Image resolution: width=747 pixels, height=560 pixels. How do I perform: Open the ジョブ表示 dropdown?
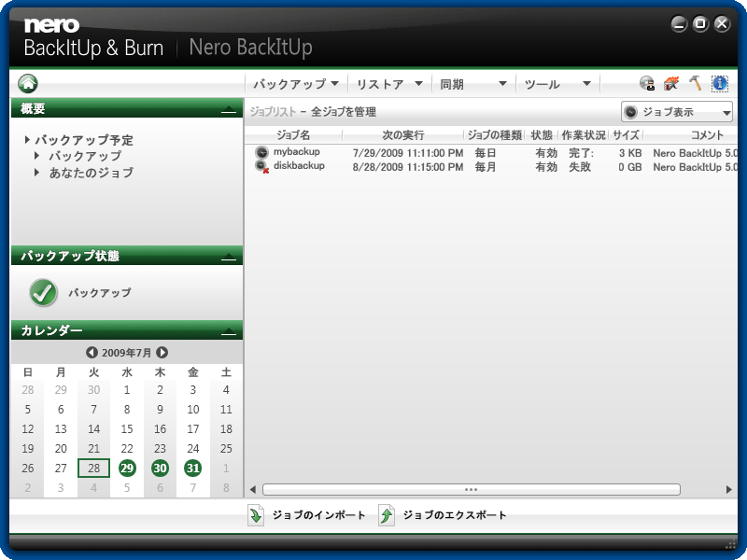click(x=676, y=112)
